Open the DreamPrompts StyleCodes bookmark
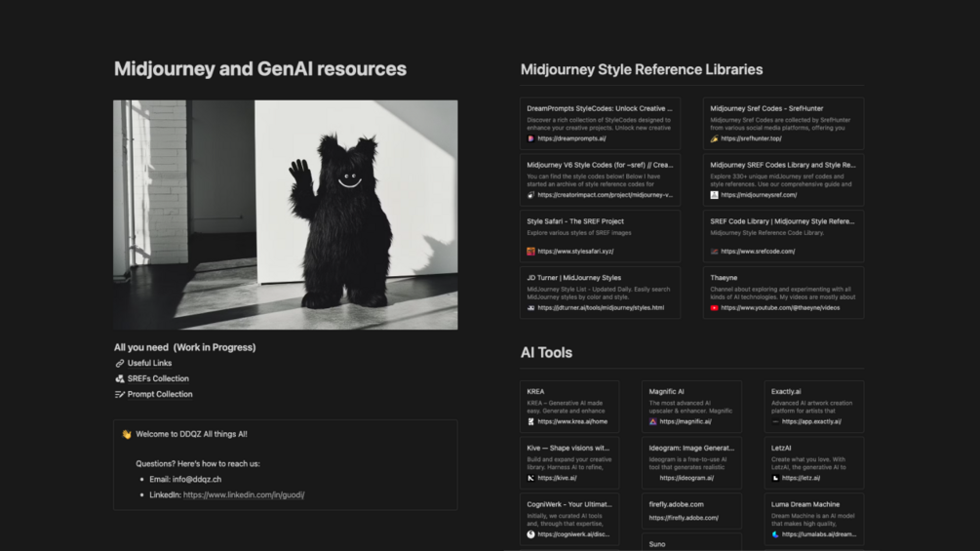The width and height of the screenshot is (980, 551). (x=600, y=123)
